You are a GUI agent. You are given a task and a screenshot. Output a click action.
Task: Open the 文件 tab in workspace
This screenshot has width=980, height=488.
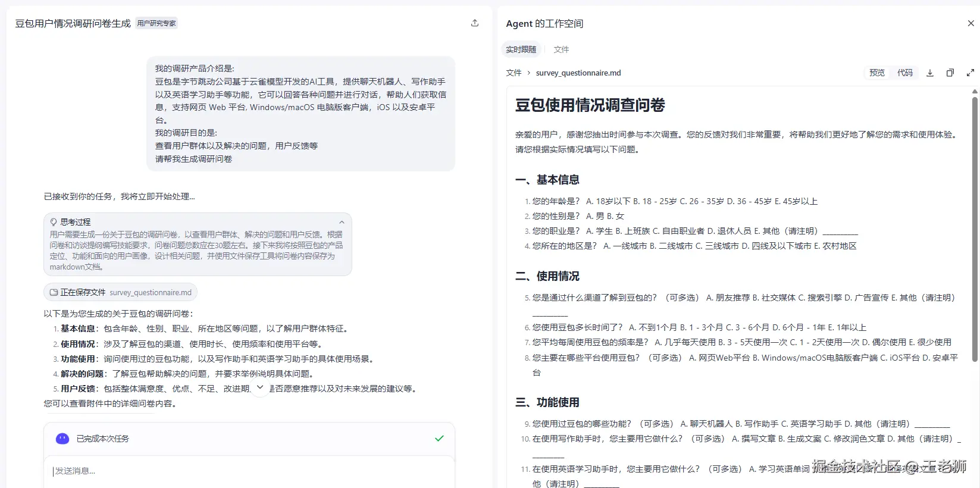[561, 49]
